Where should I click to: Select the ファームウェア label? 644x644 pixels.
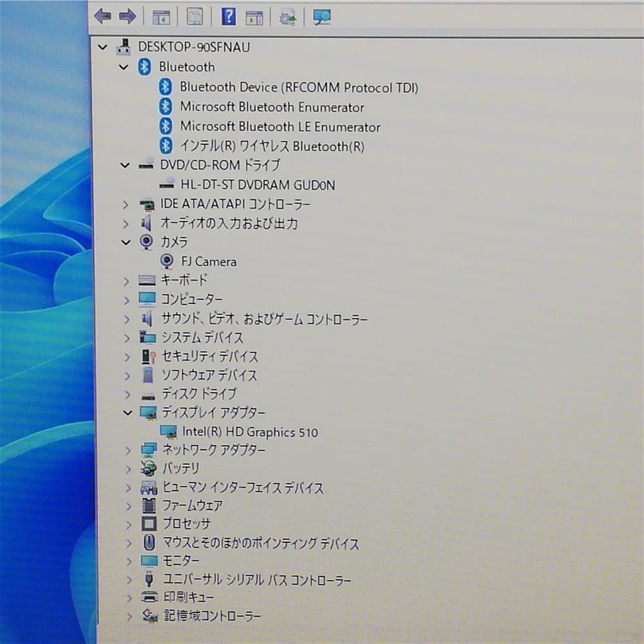[193, 506]
